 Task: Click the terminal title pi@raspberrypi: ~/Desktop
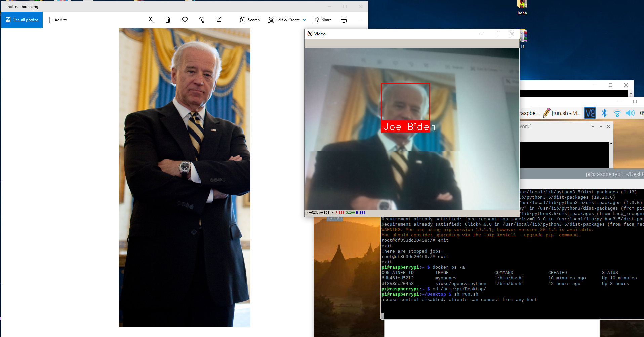615,174
